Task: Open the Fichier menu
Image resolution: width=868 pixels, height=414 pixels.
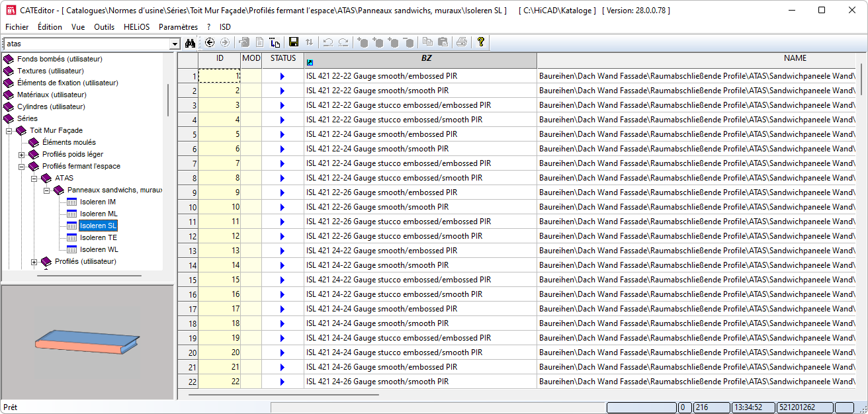Action: [x=17, y=27]
